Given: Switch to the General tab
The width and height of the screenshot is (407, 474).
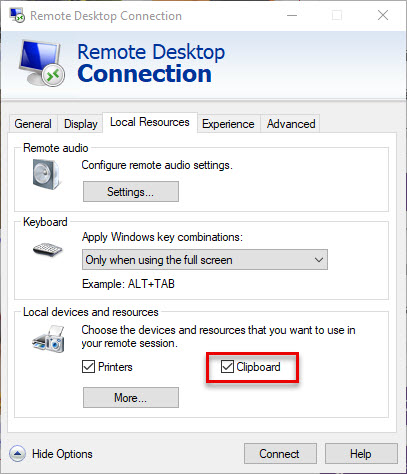Looking at the screenshot, I should 33,124.
